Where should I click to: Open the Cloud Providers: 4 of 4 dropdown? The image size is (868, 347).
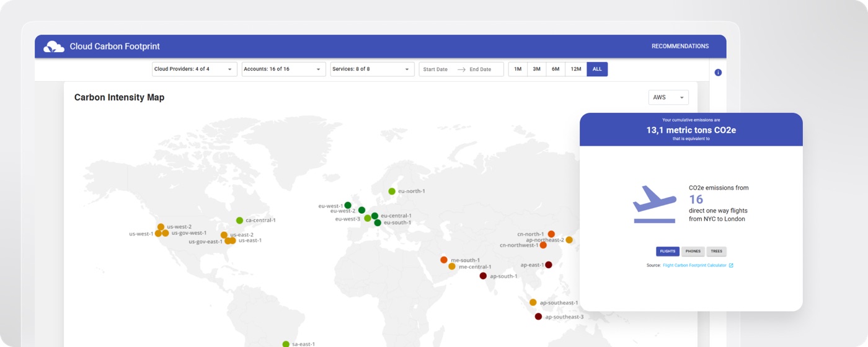194,69
